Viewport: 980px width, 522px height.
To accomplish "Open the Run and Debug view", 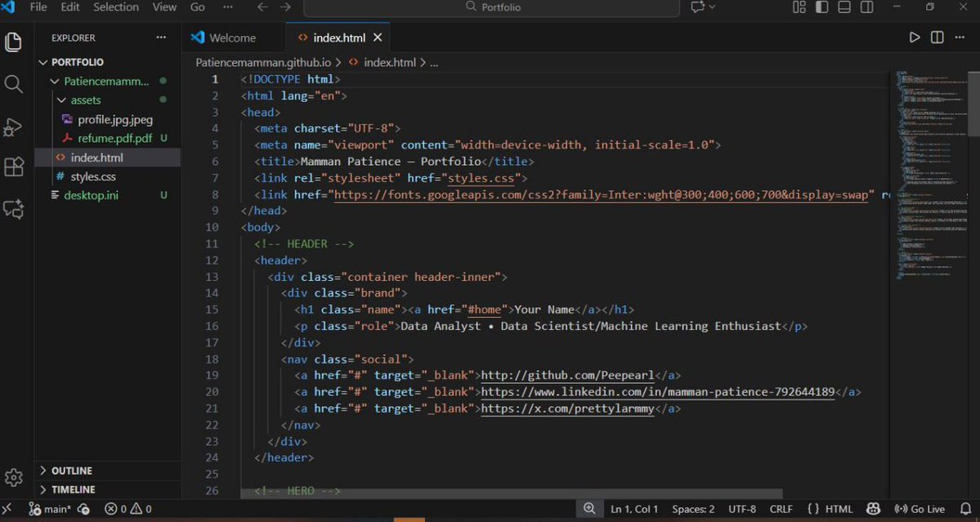I will click(13, 125).
